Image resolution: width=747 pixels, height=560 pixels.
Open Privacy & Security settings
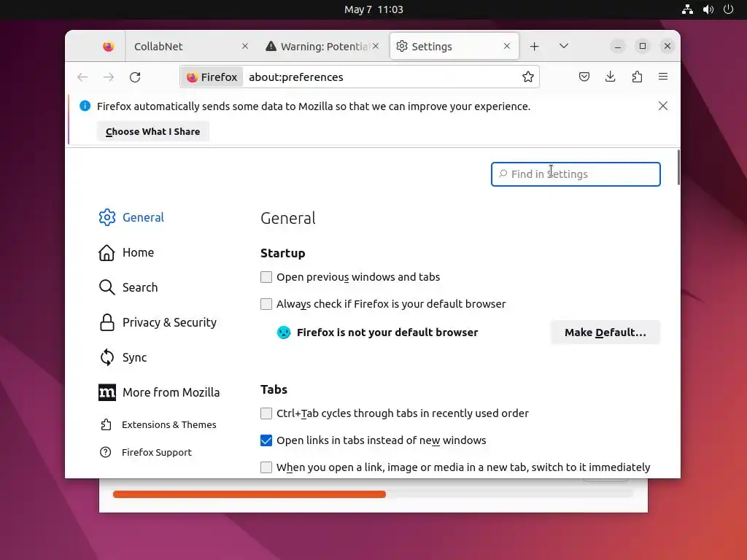pos(158,322)
